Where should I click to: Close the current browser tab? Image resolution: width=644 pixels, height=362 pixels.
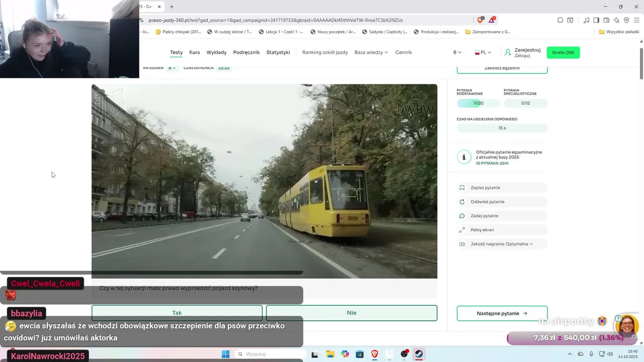159,7
